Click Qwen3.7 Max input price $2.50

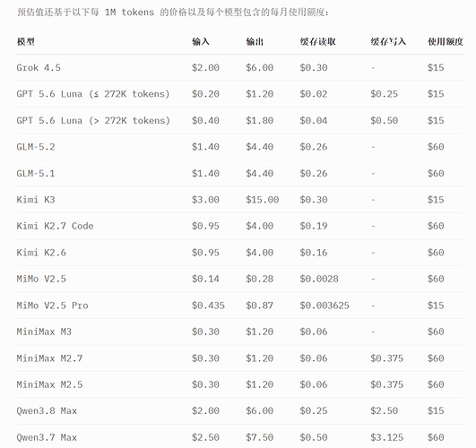[x=205, y=437]
